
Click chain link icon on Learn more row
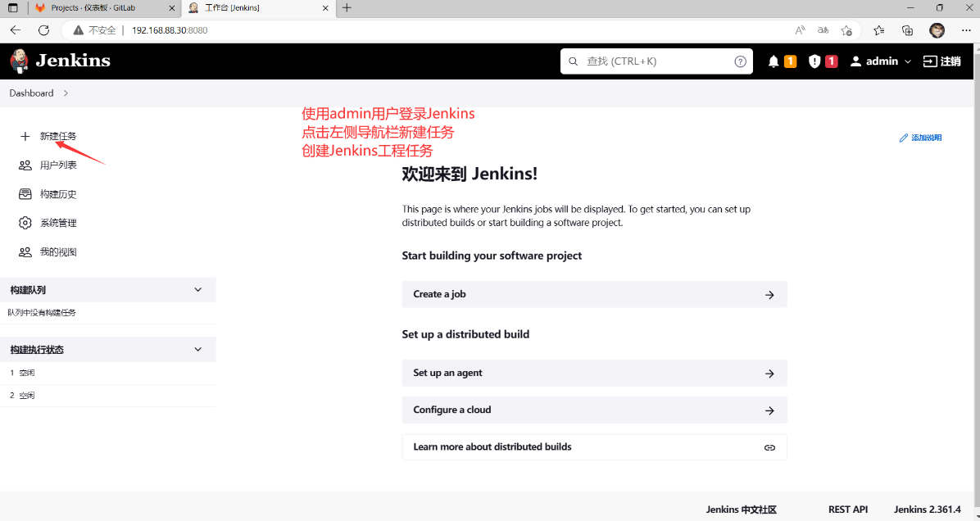click(x=769, y=447)
